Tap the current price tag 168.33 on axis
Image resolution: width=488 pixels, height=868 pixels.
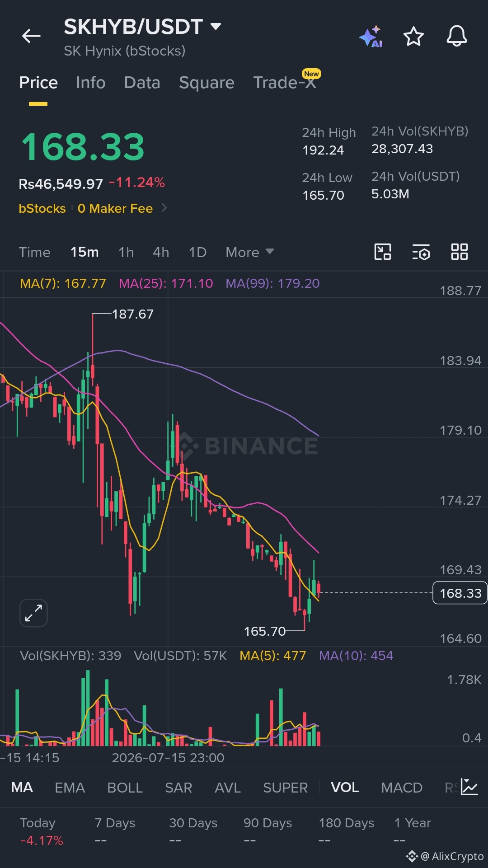[460, 593]
